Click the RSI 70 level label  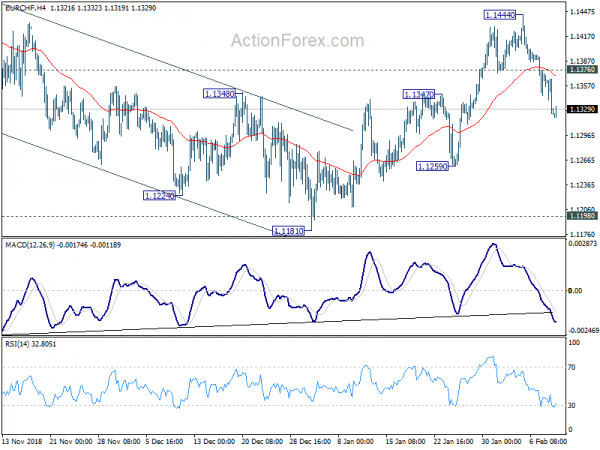click(x=572, y=367)
